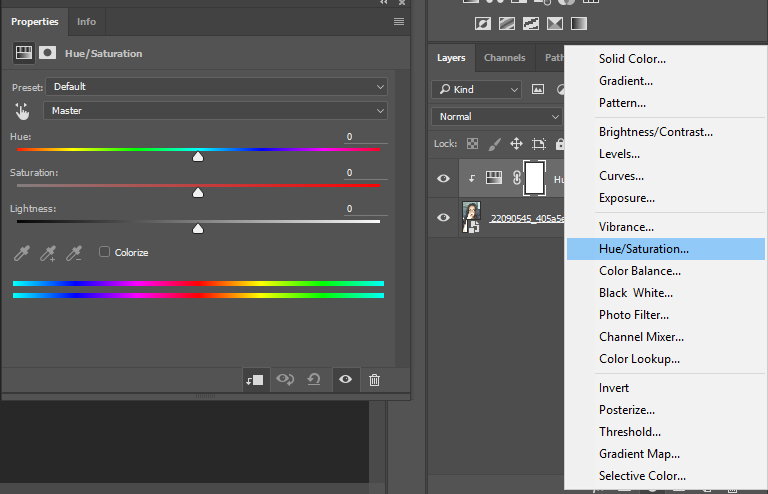Pick the plain eyedropper tool
768x494 pixels.
click(22, 253)
